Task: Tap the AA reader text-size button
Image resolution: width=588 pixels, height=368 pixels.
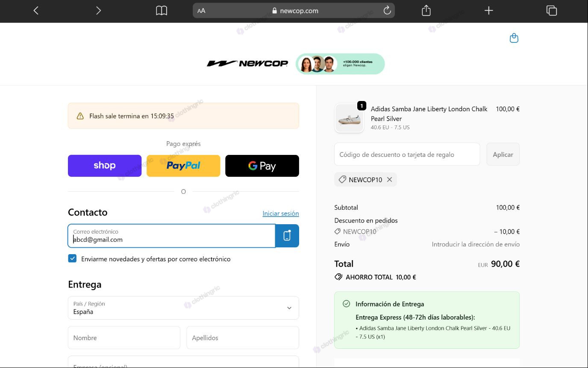Action: [x=201, y=11]
